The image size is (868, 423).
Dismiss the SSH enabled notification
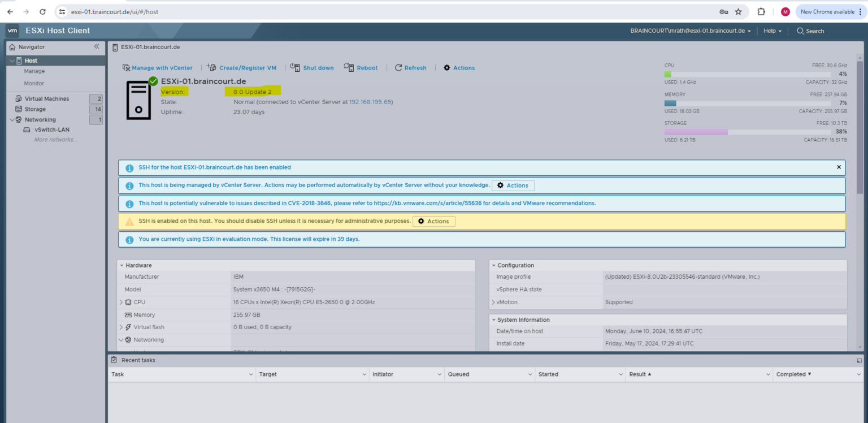(x=839, y=167)
